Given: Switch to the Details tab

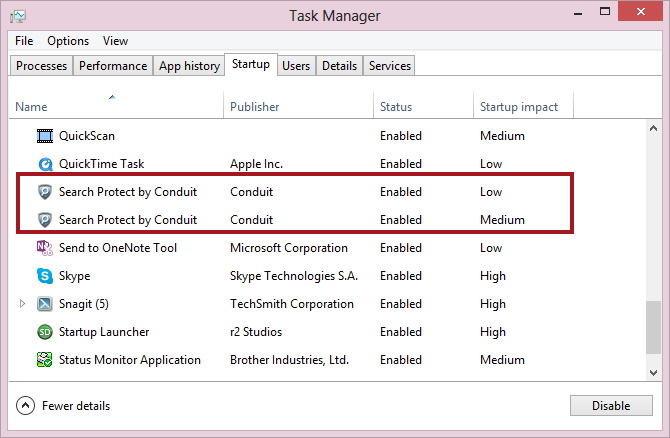Looking at the screenshot, I should tap(339, 66).
